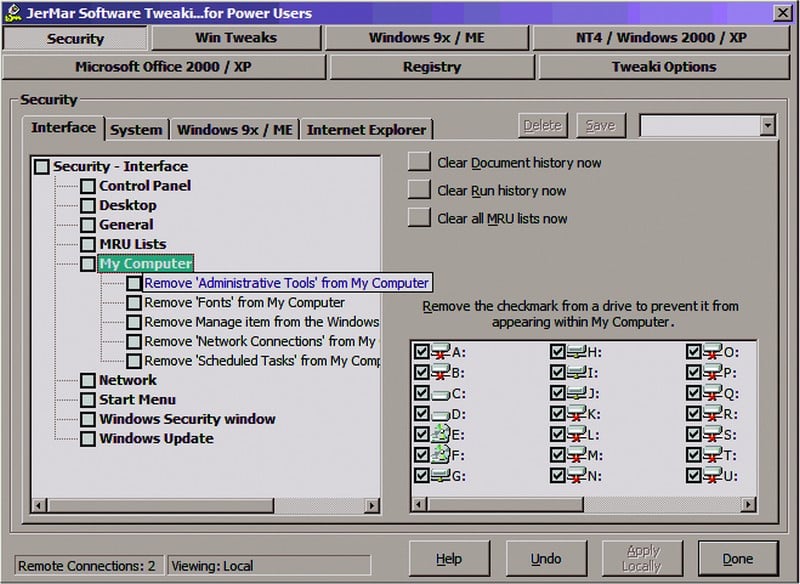800x584 pixels.
Task: Click the JerMar app icon in title bar
Action: tap(12, 13)
